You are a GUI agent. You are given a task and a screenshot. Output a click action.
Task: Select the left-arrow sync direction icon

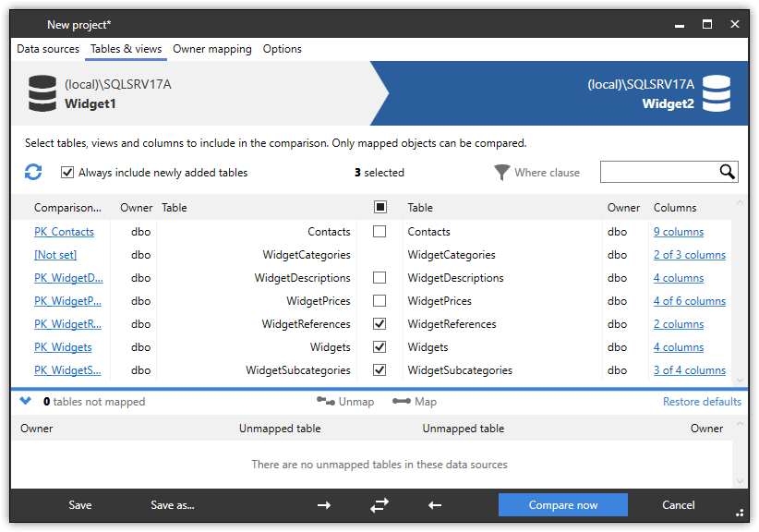point(434,505)
